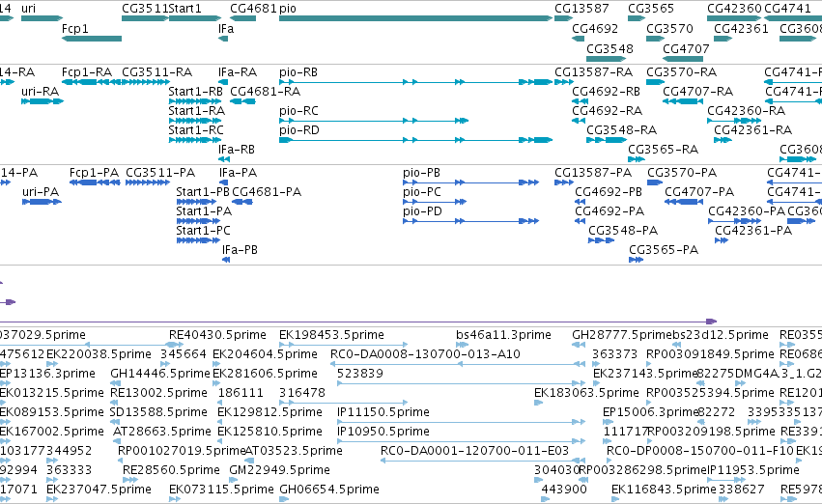Click the pio gene label

[x=288, y=9]
